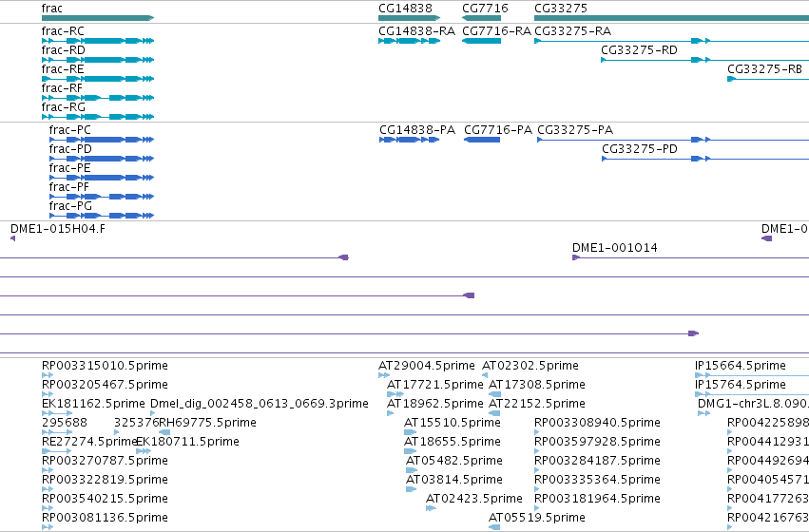The height and width of the screenshot is (532, 809).
Task: Click EST AT03814.5prime
Action: pos(412,489)
